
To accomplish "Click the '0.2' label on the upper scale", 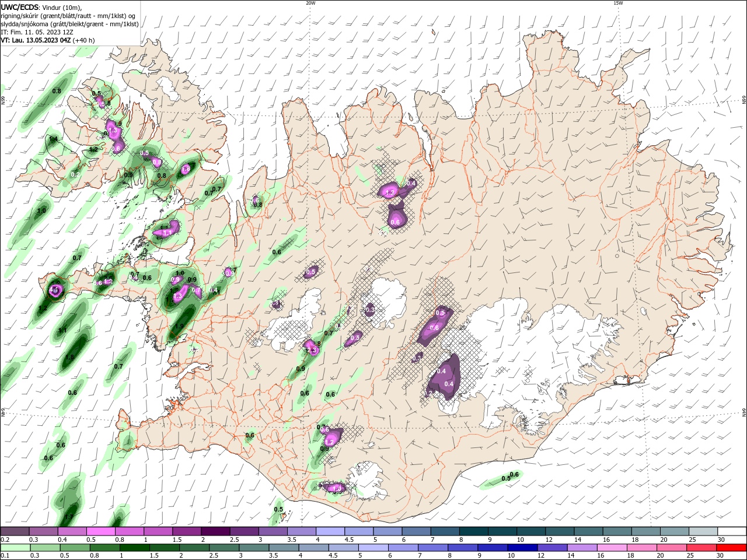I will 5,540.
